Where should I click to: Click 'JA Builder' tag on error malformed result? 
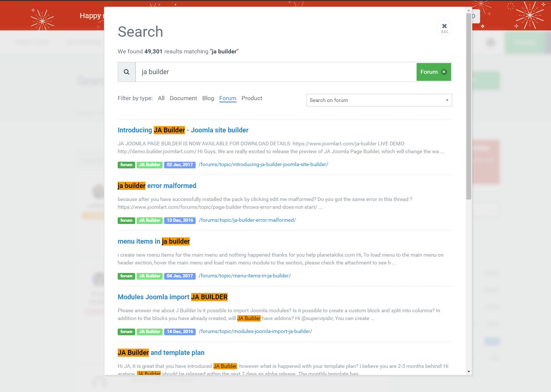pyautogui.click(x=150, y=220)
